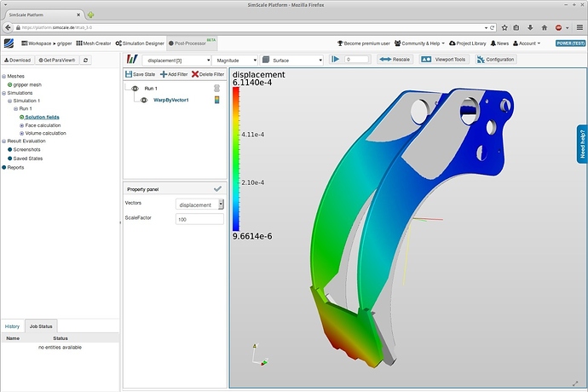The width and height of the screenshot is (588, 392).
Task: Open a new tab with the plus icon
Action: pyautogui.click(x=90, y=15)
